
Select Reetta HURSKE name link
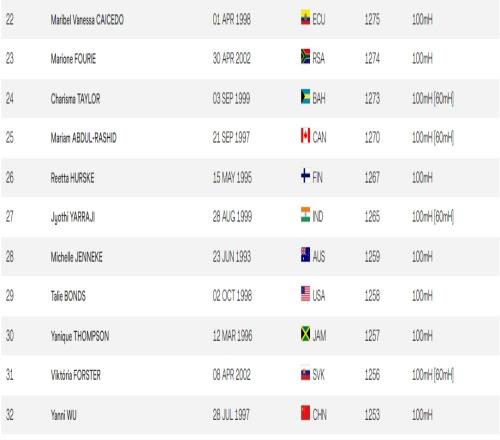[72, 178]
